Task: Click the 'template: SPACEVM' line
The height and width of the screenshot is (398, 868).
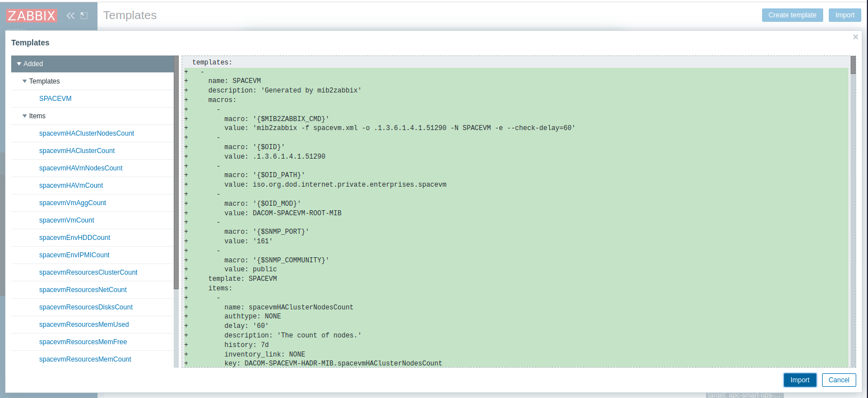Action: click(242, 279)
